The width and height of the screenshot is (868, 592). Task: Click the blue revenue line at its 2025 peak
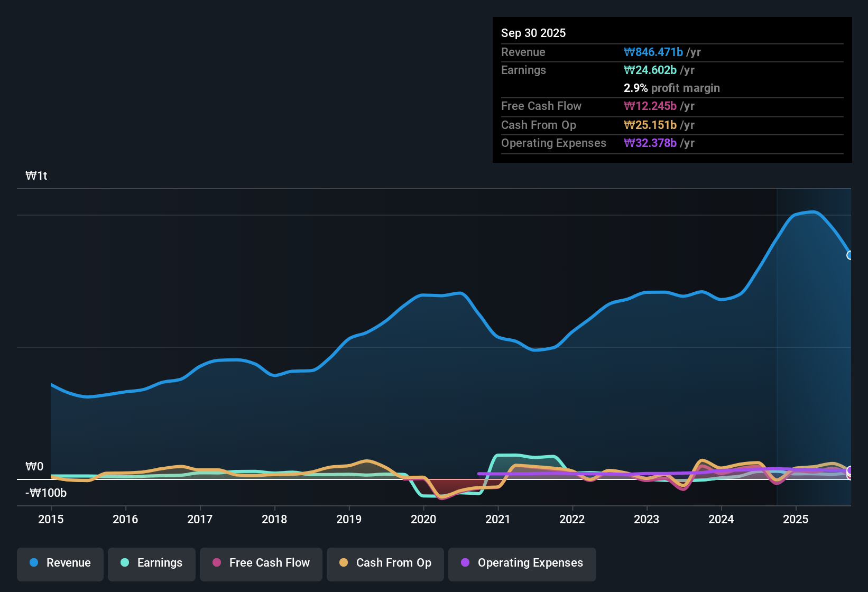point(807,211)
